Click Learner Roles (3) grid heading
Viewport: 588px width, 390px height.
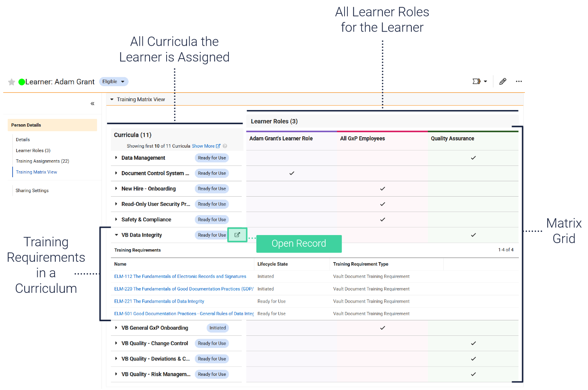click(274, 121)
